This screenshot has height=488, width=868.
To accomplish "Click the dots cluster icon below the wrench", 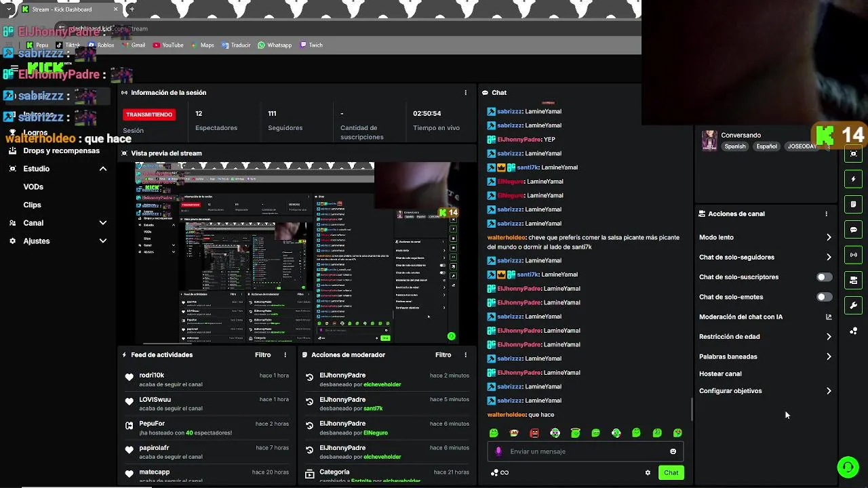I will click(854, 331).
